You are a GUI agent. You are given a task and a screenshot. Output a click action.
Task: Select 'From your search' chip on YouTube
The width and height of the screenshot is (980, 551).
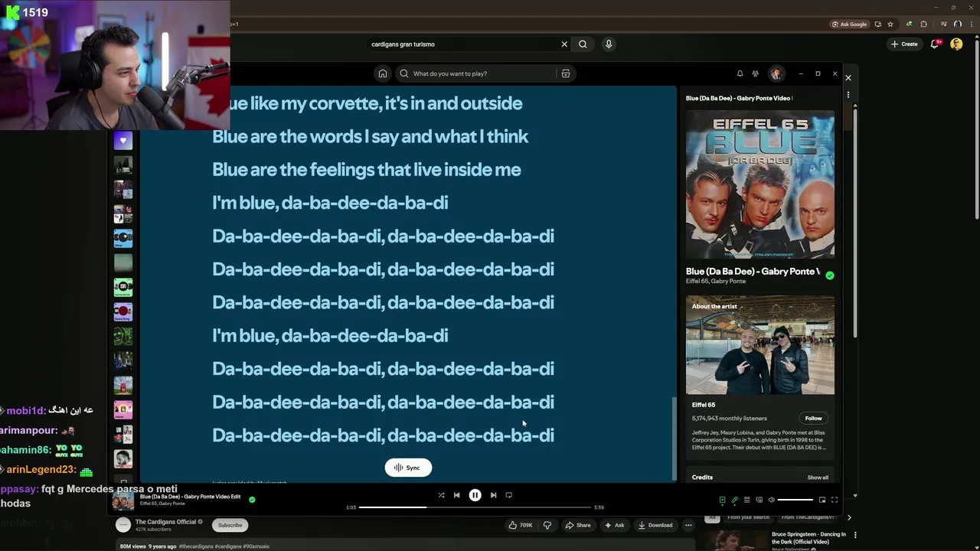pyautogui.click(x=748, y=517)
